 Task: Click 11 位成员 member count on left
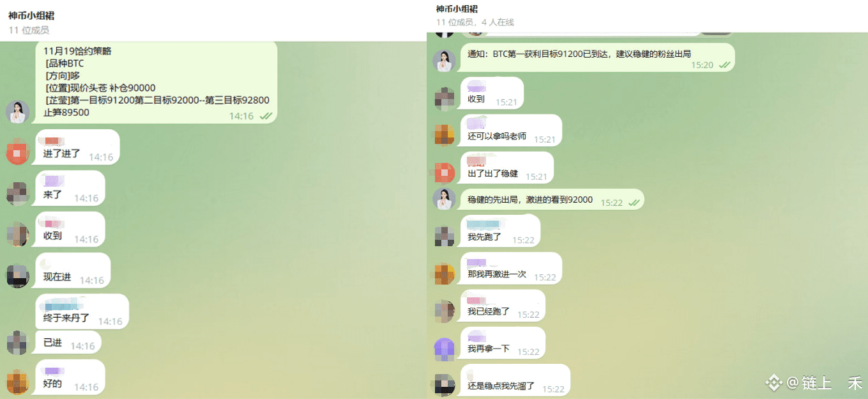29,30
